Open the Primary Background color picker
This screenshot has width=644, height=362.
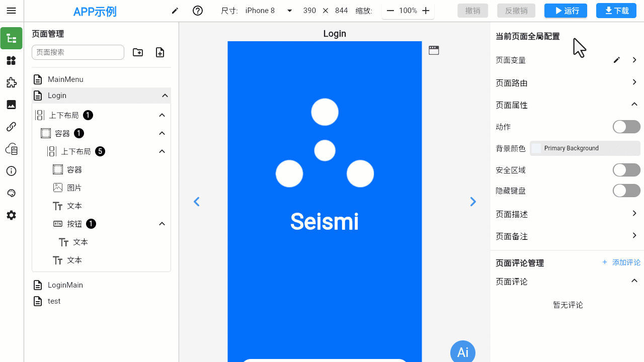coord(585,148)
